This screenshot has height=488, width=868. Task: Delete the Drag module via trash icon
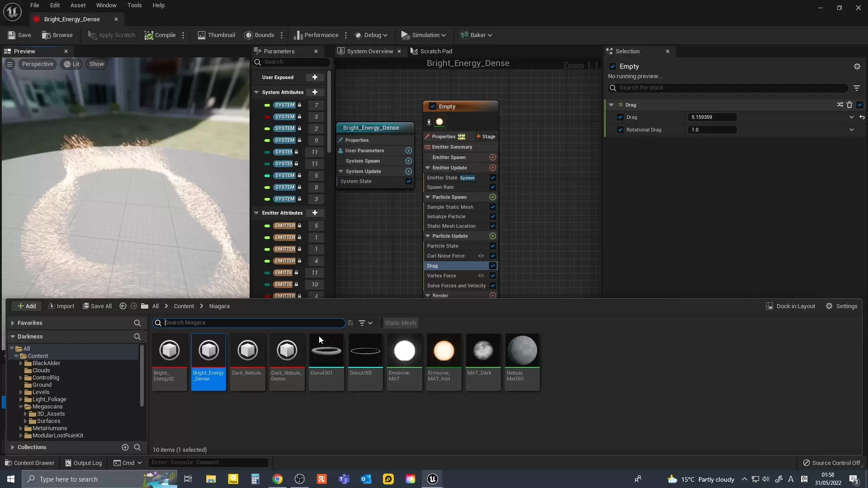click(849, 105)
